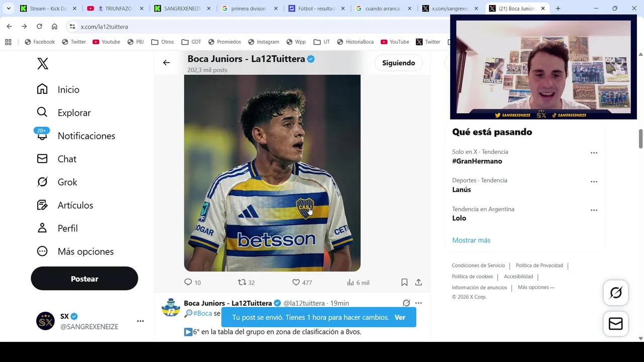Open Facebook bookmark
Viewport: 644px width, 362px height.
[x=39, y=42]
